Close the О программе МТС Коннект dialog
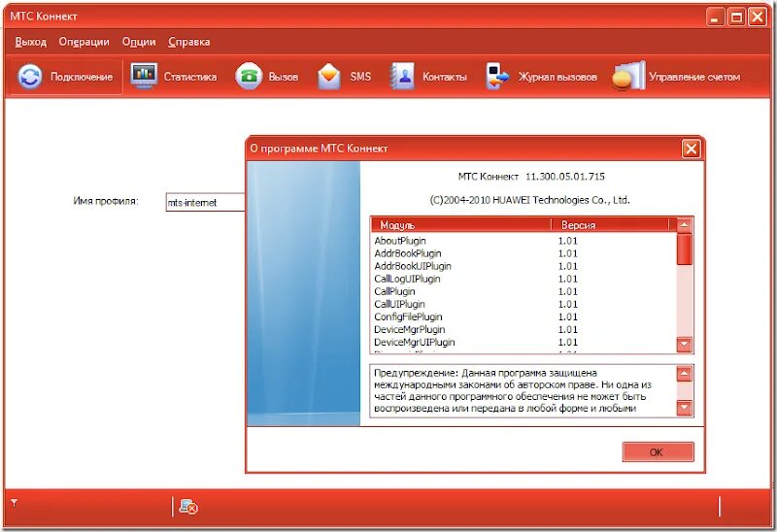Screen dimensions: 777x532 691,149
